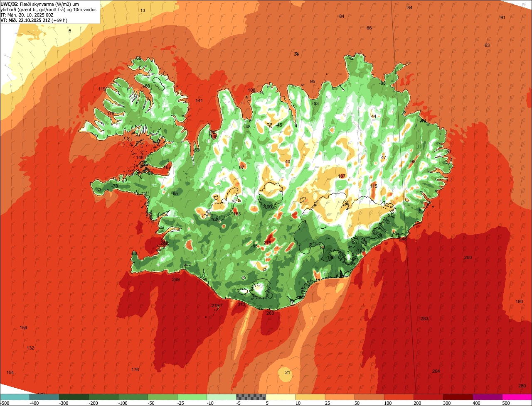This screenshot has width=532, height=406.
Task: Select the green swatch between -100 and -50
Action: tap(133, 397)
